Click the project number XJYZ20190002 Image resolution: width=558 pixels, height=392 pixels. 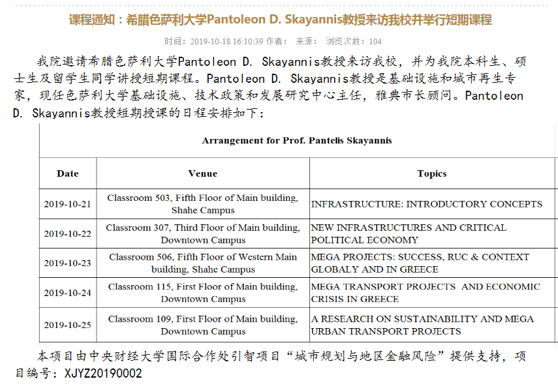tap(102, 374)
